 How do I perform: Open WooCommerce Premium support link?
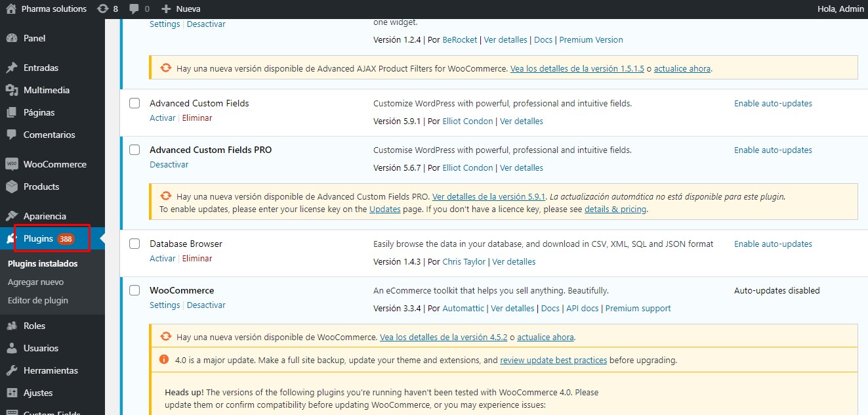coord(638,309)
